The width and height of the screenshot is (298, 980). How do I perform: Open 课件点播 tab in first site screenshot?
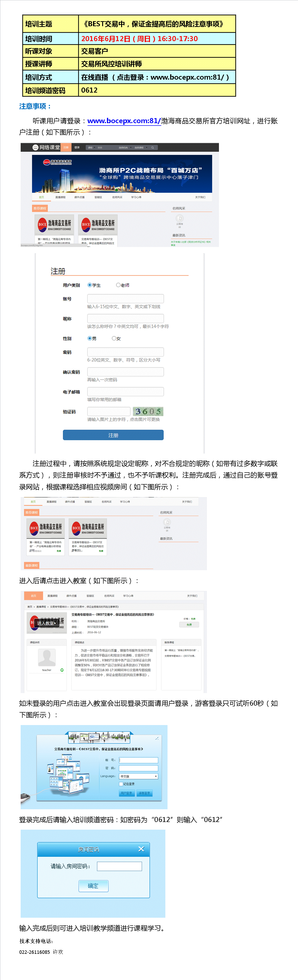[80, 197]
